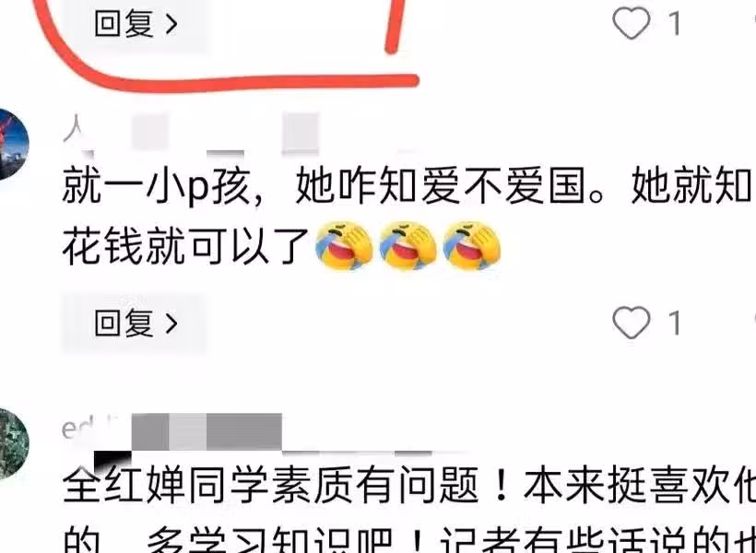Expand replies via the chevron in the top 回复
The image size is (756, 553).
(x=171, y=24)
